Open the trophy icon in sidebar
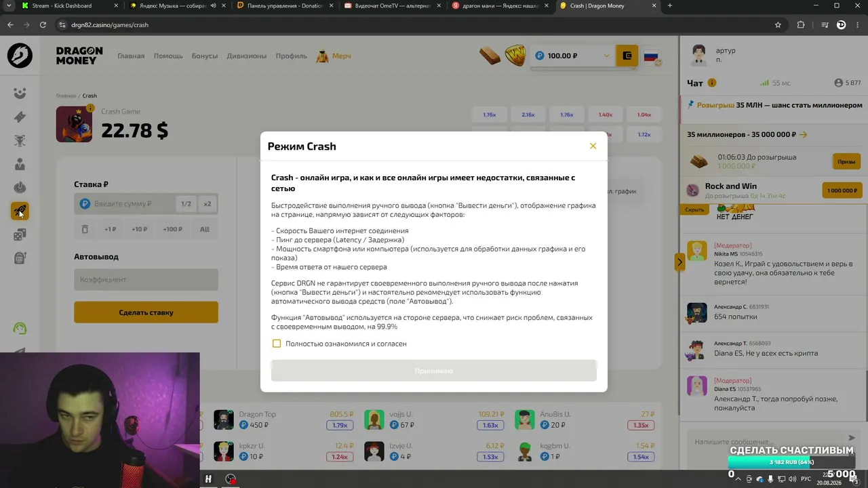868x488 pixels. click(x=20, y=140)
